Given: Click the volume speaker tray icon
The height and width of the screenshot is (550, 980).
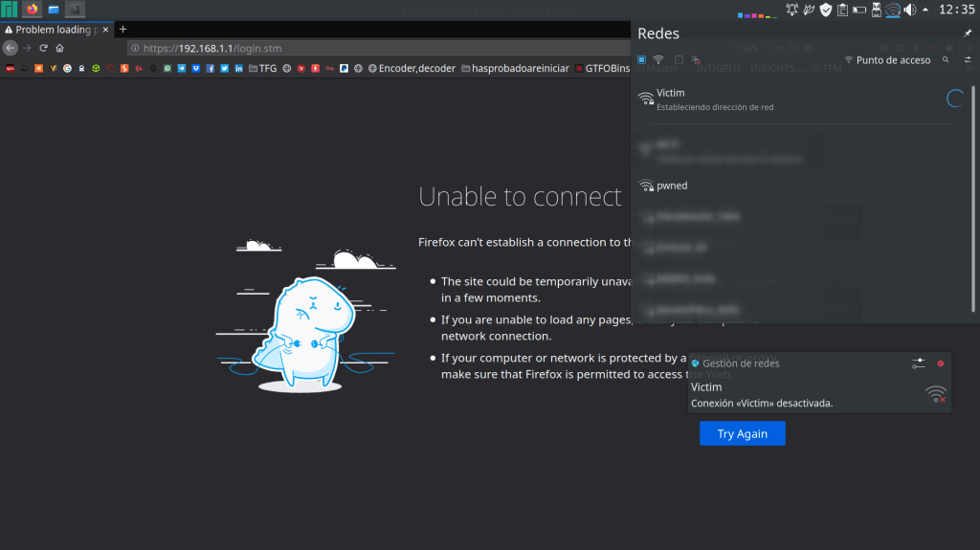Looking at the screenshot, I should (910, 10).
